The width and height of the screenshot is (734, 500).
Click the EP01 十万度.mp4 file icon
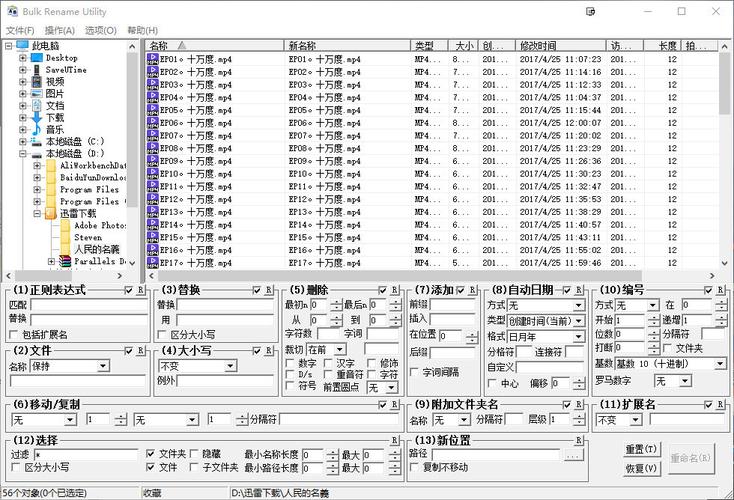point(153,59)
